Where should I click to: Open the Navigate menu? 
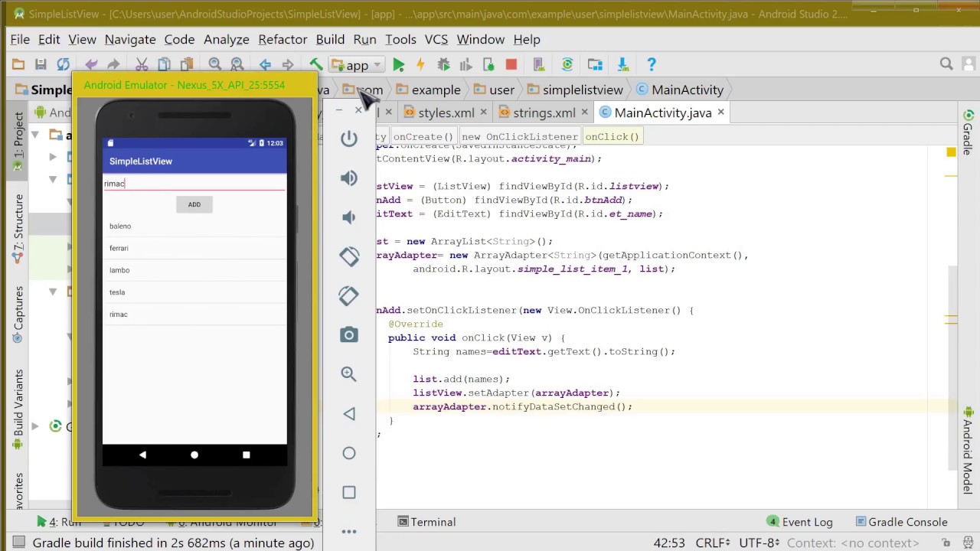[130, 39]
